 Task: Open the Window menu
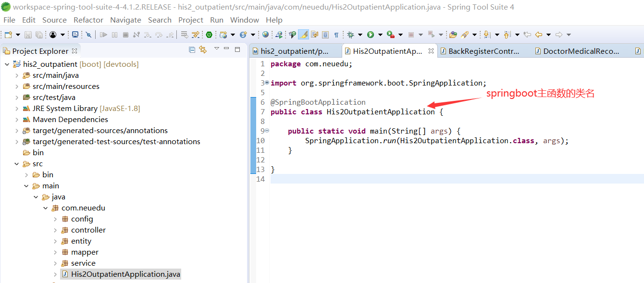245,20
